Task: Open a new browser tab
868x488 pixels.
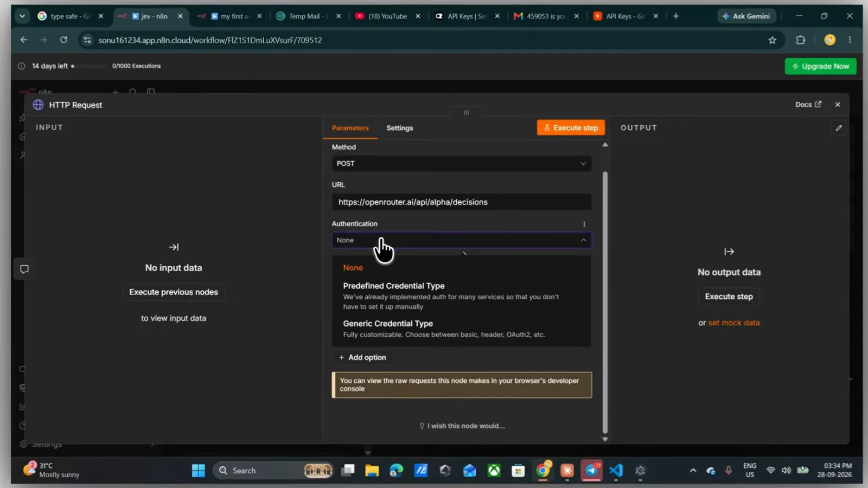Action: (x=676, y=16)
